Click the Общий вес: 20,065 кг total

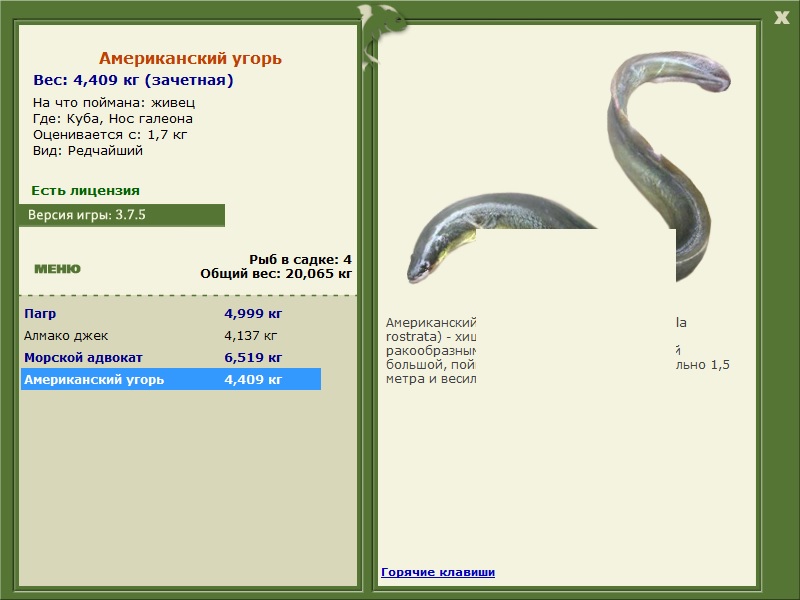[x=276, y=274]
